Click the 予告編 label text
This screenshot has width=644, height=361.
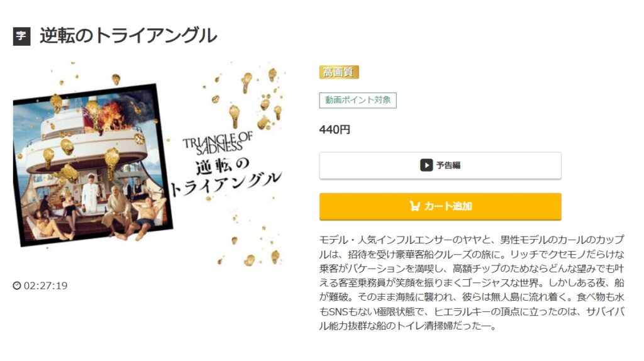click(x=448, y=165)
